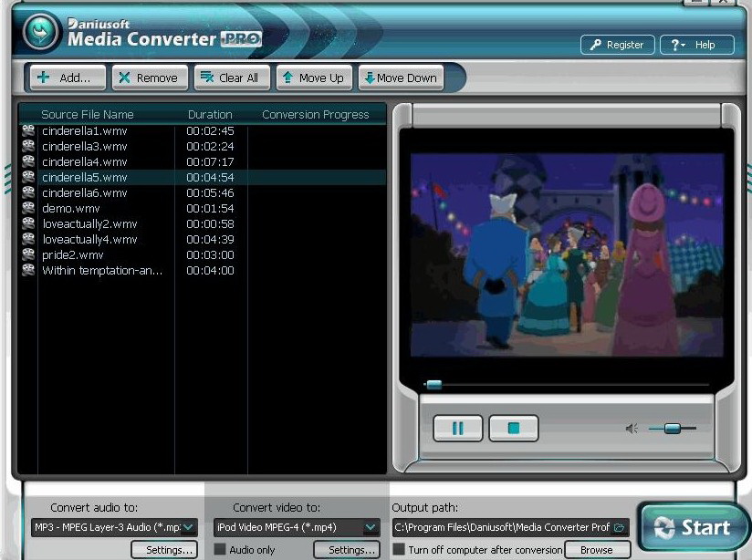The image size is (752, 560).
Task: Click the film icon beside loveactually4.wmv
Action: (x=28, y=239)
